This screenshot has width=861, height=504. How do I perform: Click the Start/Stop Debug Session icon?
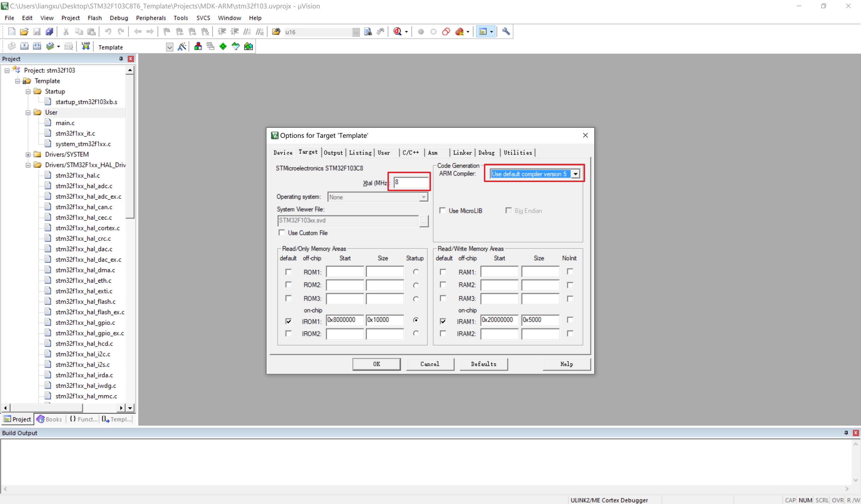[x=397, y=32]
